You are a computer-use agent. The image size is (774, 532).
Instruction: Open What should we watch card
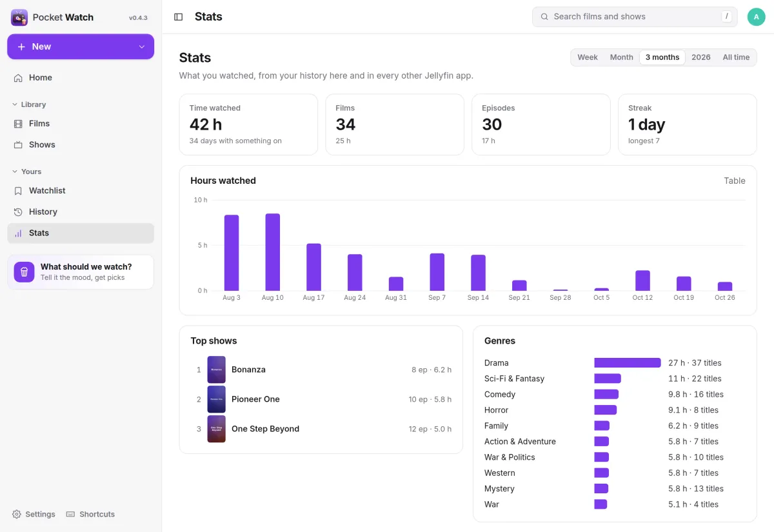pos(81,272)
